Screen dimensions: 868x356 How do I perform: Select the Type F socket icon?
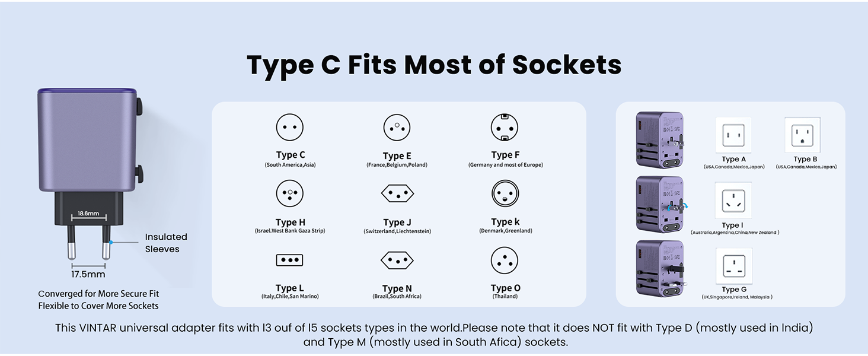pos(505,128)
